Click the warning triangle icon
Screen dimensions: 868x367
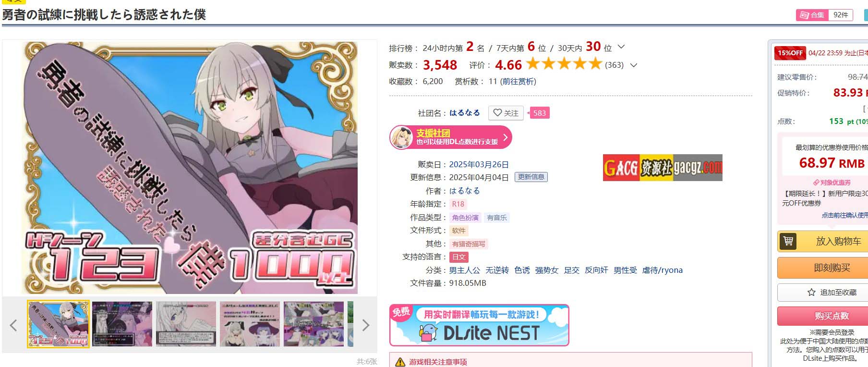[400, 362]
